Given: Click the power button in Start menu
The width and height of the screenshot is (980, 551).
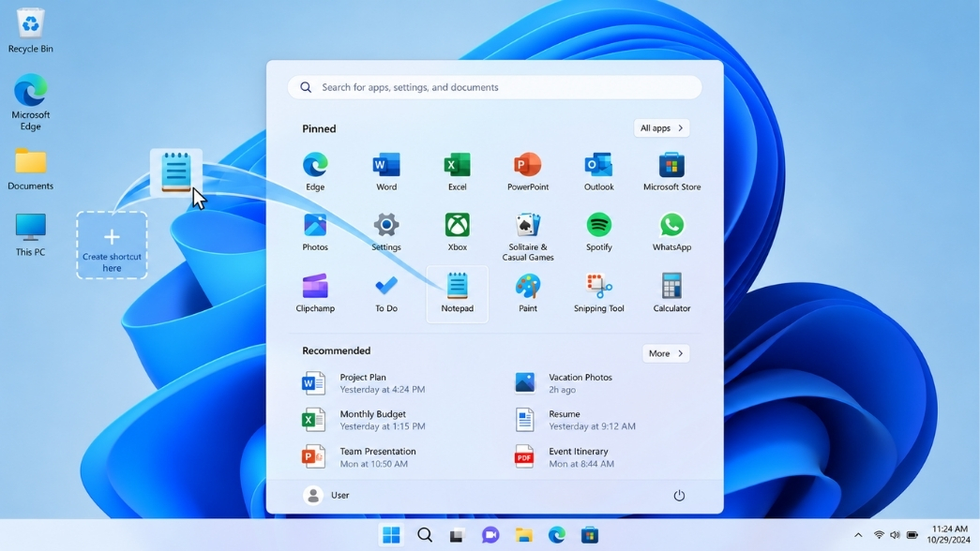Looking at the screenshot, I should tap(679, 496).
